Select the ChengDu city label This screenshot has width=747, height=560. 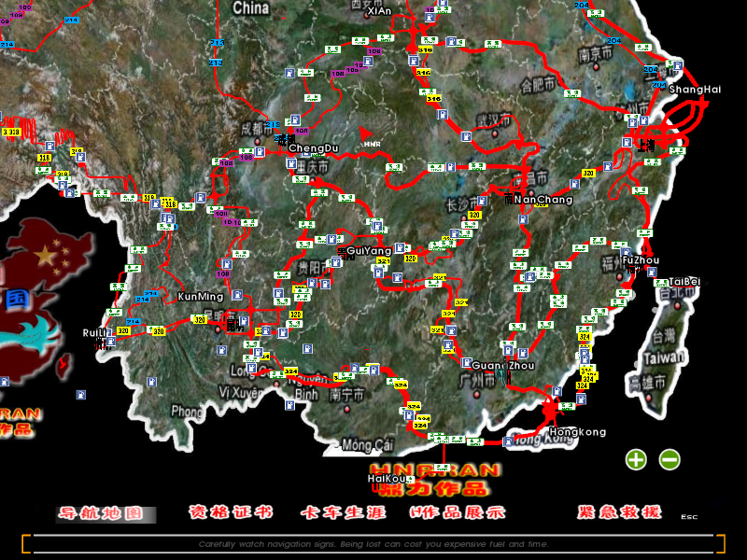tap(314, 148)
